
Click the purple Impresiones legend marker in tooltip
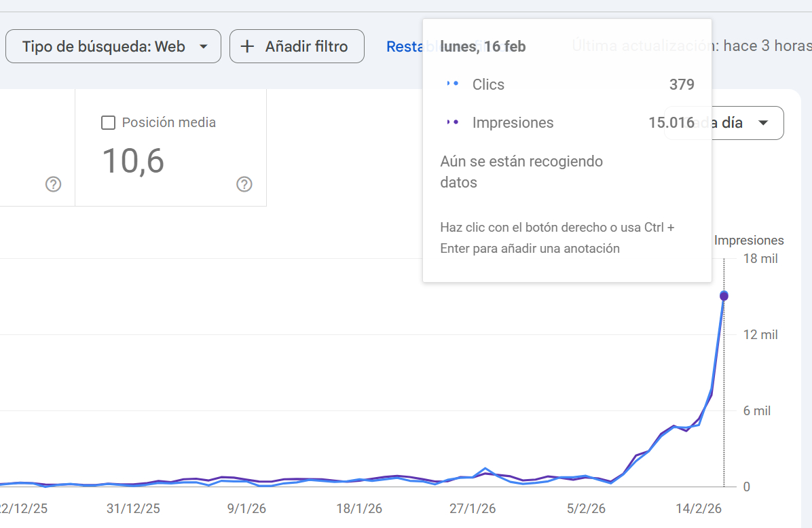point(453,122)
